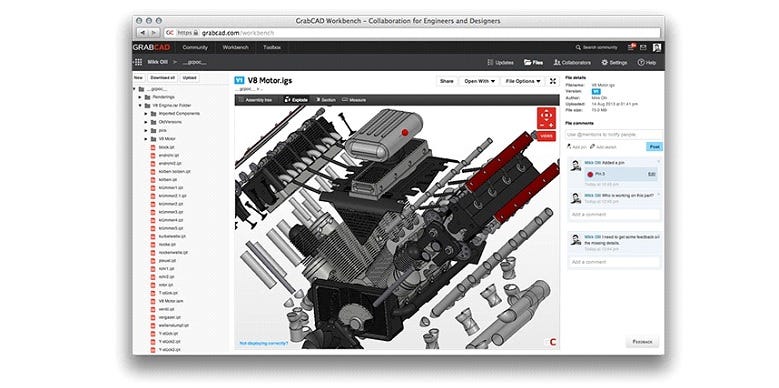The height and width of the screenshot is (388, 779).
Task: Open the File Options dropdown
Action: click(523, 81)
